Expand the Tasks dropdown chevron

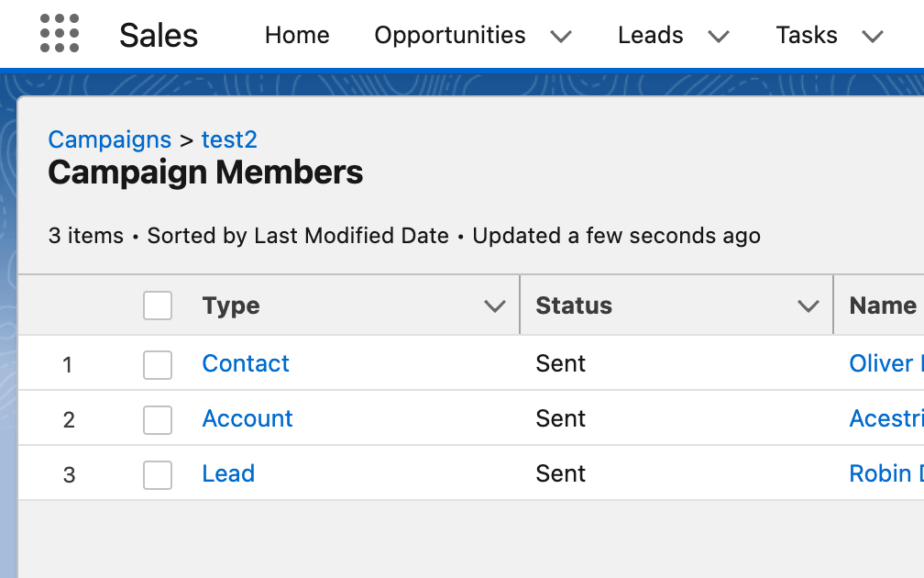tap(873, 36)
